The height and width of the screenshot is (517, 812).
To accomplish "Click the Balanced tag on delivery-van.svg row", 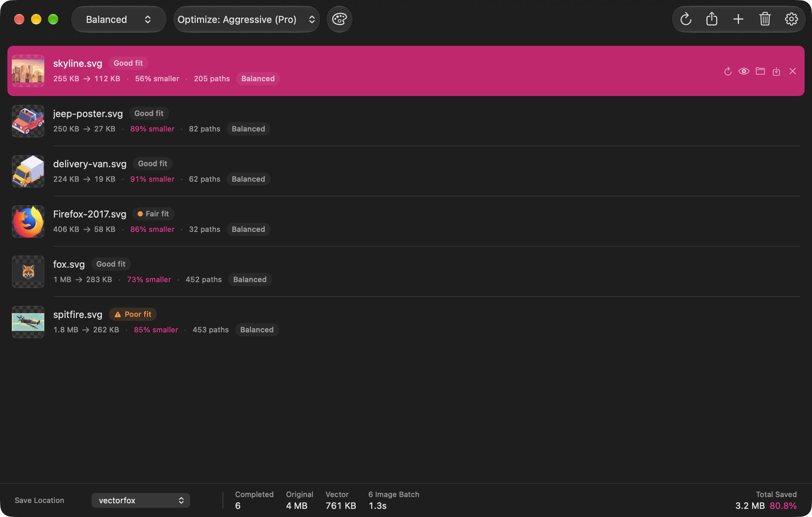I will click(248, 179).
